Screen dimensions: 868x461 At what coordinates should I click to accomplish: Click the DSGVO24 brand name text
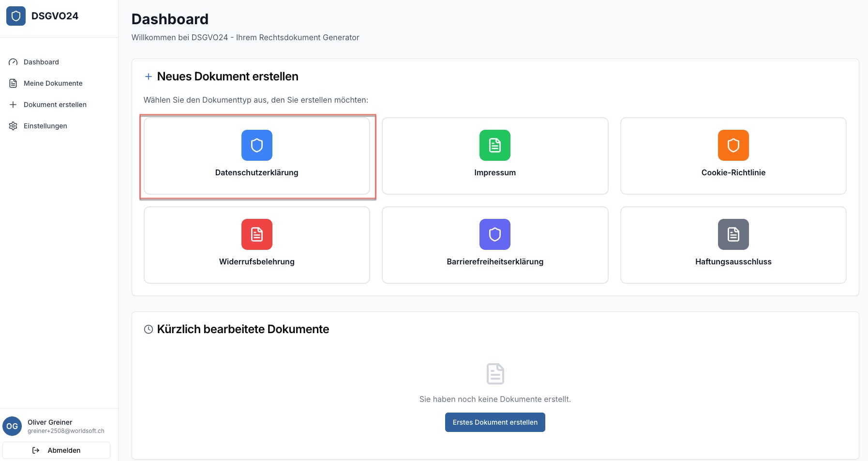click(x=55, y=16)
